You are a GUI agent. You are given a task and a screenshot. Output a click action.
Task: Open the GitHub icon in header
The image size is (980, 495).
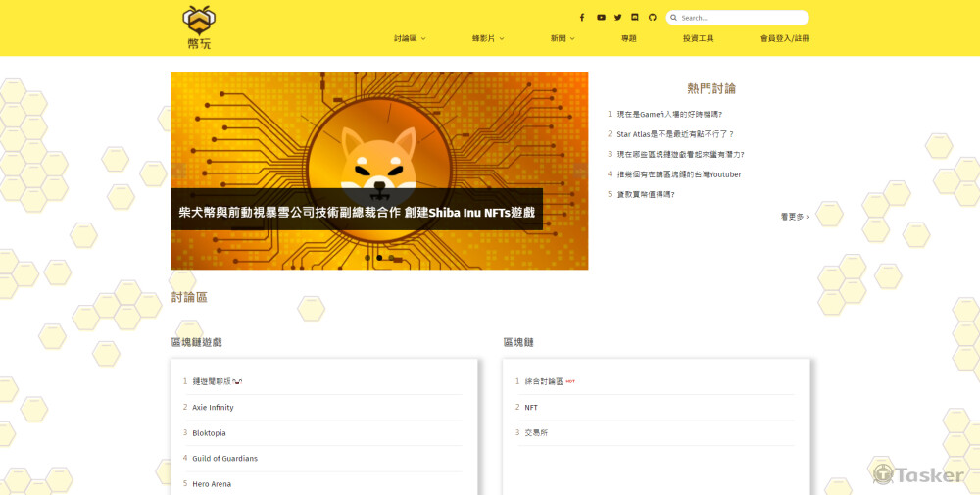click(653, 18)
